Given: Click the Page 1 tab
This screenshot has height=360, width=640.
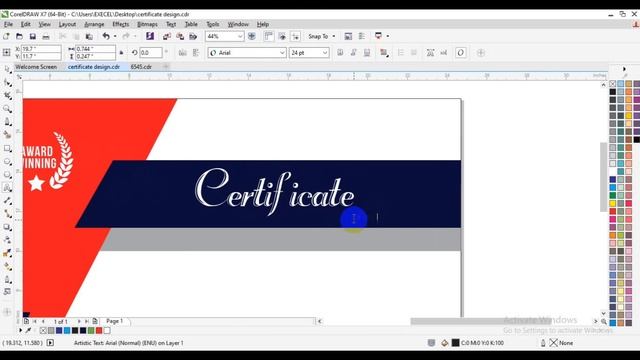Looking at the screenshot, I should (115, 321).
